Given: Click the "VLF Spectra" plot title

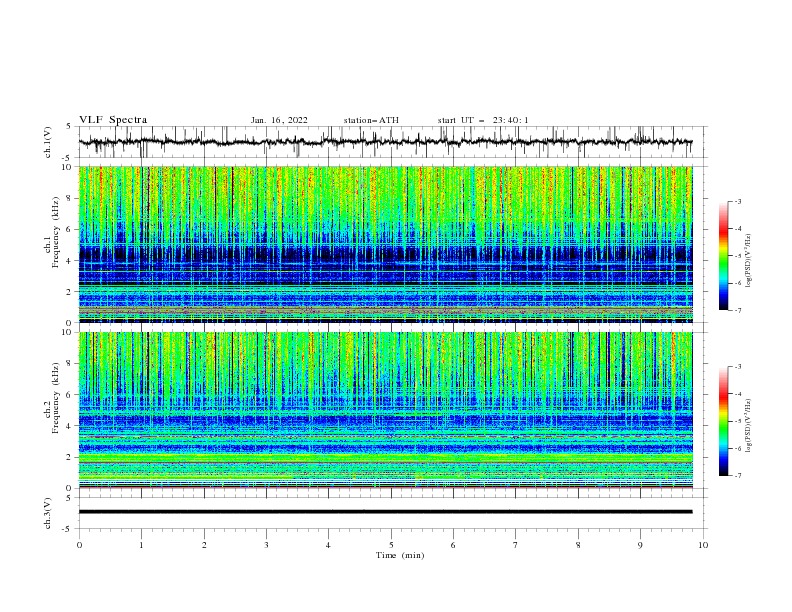Looking at the screenshot, I should tap(113, 120).
